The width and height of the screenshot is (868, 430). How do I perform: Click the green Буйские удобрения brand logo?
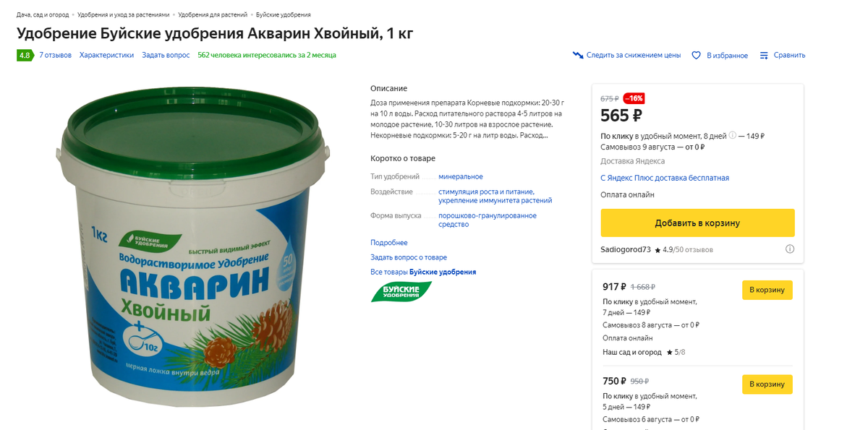click(401, 292)
